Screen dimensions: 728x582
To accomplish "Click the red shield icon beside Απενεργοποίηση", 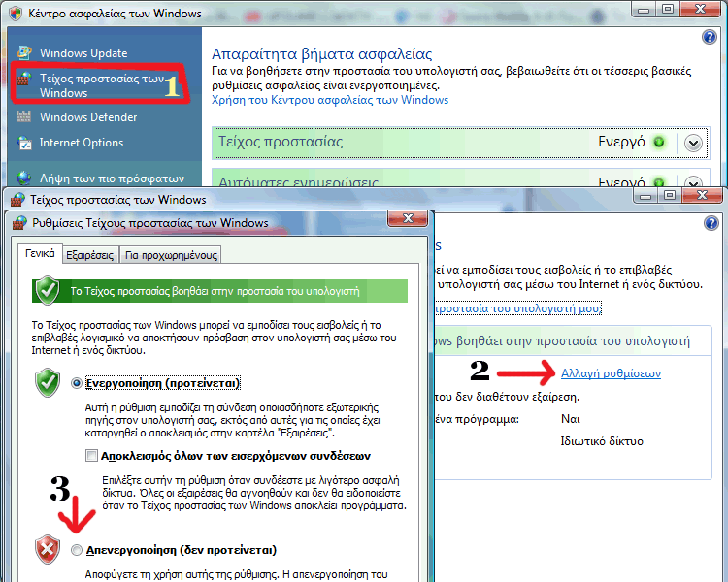I will click(48, 549).
